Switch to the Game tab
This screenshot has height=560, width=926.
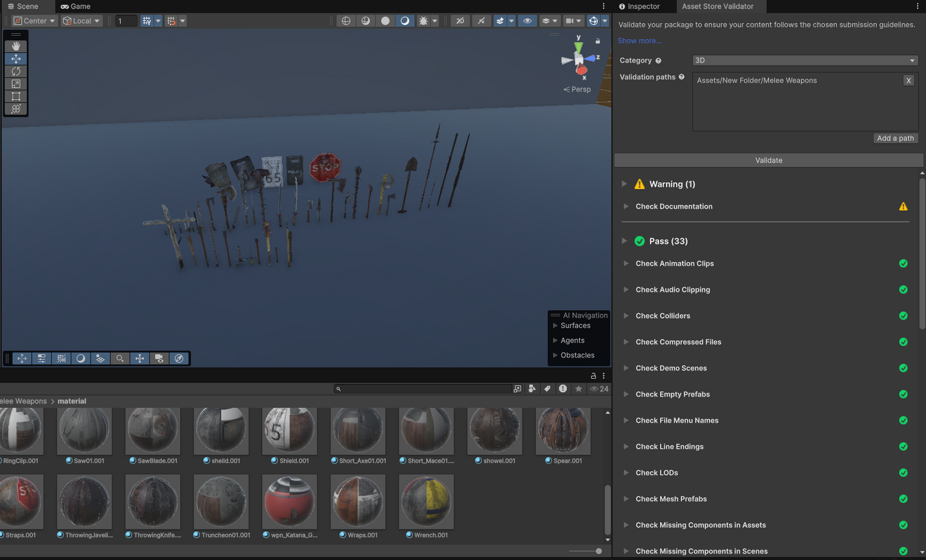point(76,6)
